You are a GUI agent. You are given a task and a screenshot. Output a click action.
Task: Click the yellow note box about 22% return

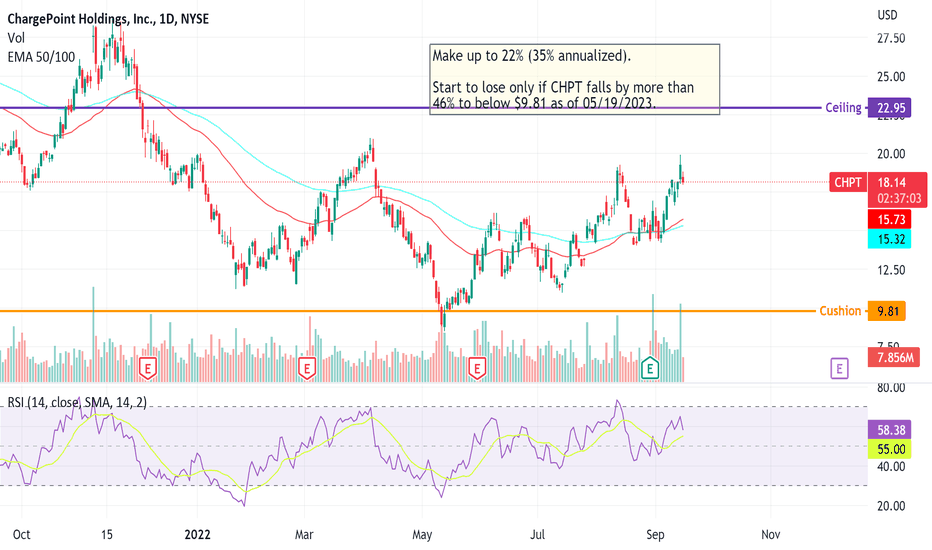(574, 79)
